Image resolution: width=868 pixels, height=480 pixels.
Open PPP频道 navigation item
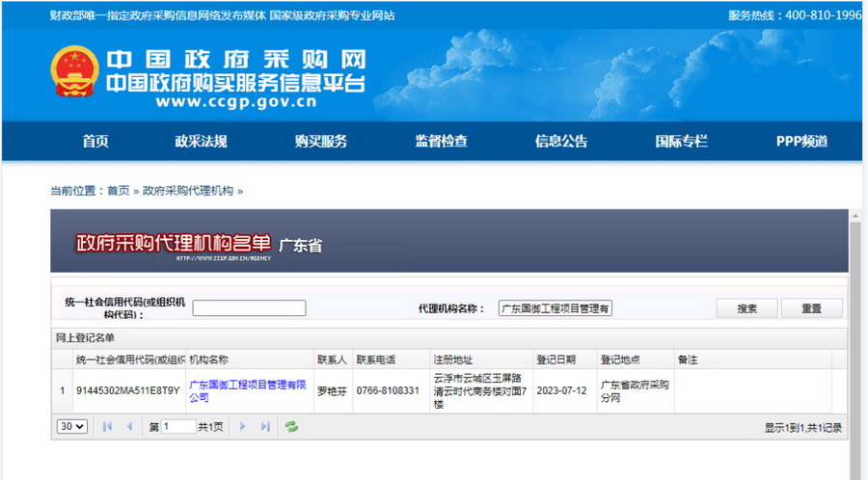click(801, 142)
